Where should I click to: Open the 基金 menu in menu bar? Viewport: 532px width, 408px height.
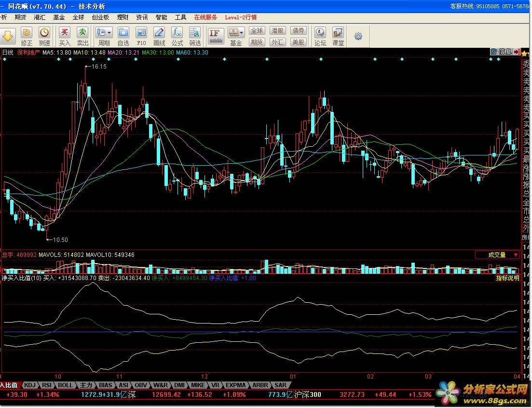(59, 17)
